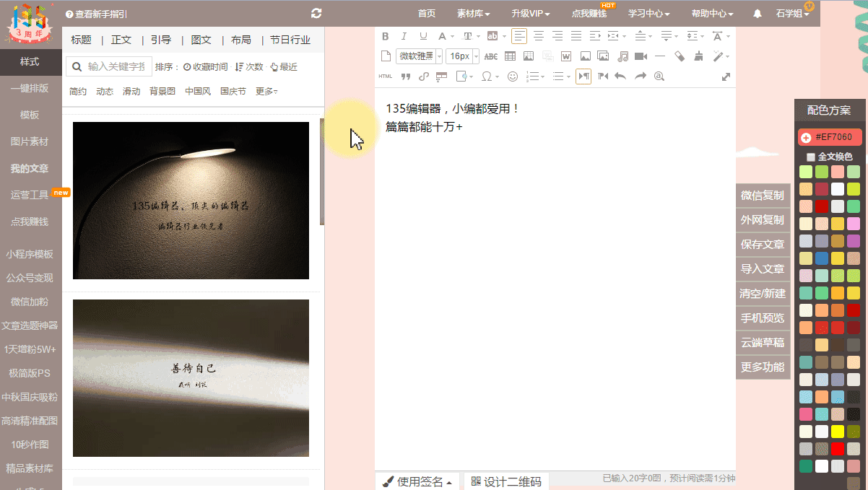Toggle left-to-right text direction
This screenshot has width=868, height=490.
tap(583, 76)
